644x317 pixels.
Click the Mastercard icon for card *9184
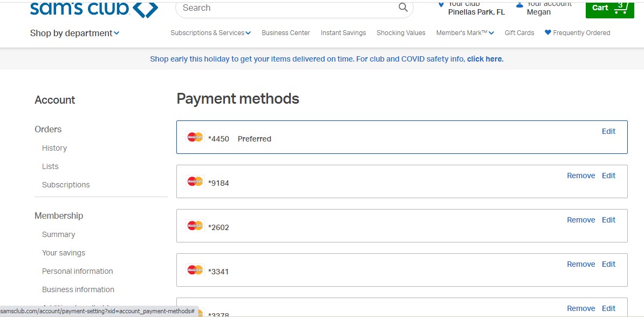pos(195,181)
